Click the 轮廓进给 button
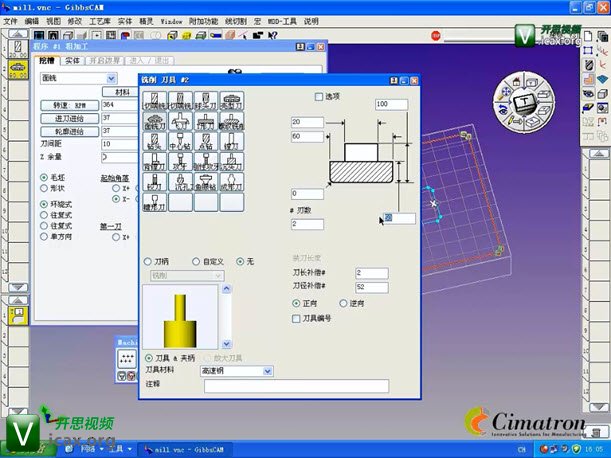The image size is (611, 458). pyautogui.click(x=69, y=132)
